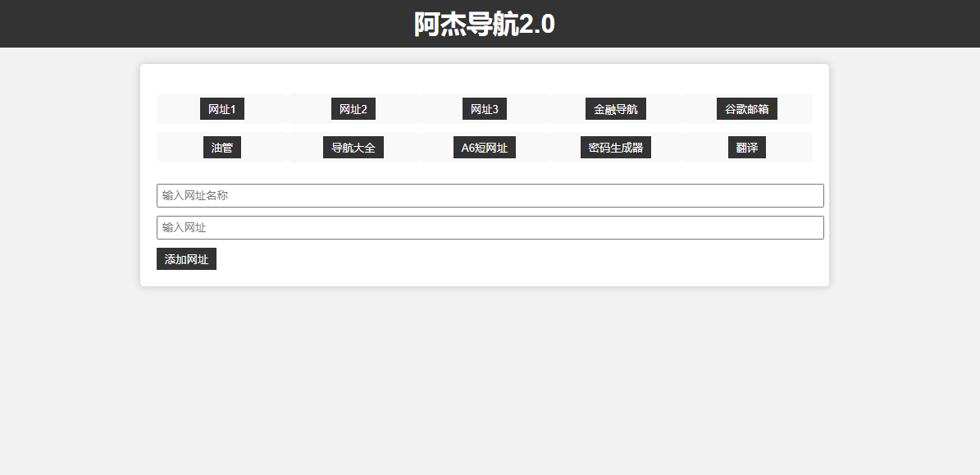Open the A6短网址 shortener link
The height and width of the screenshot is (475, 980).
click(484, 147)
